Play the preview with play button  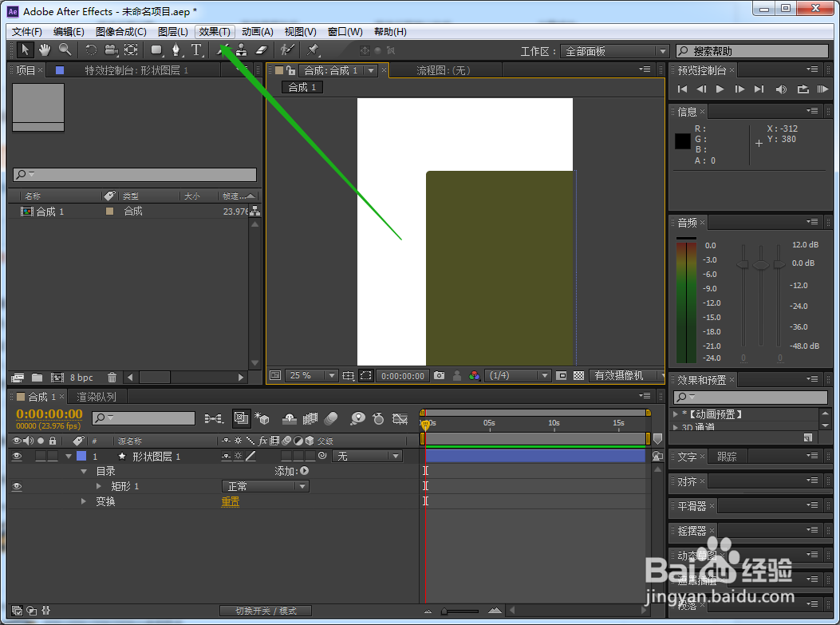point(720,89)
